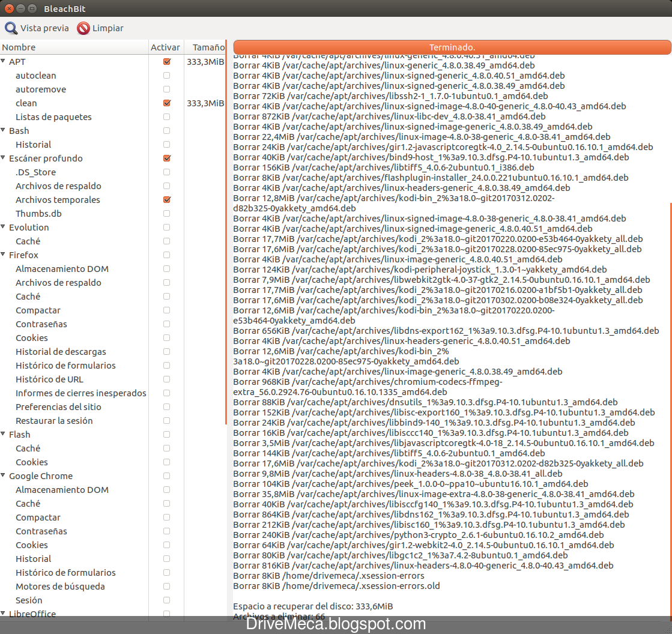Disable the clean checkbox under APT
This screenshot has height=634, width=672.
tap(166, 103)
